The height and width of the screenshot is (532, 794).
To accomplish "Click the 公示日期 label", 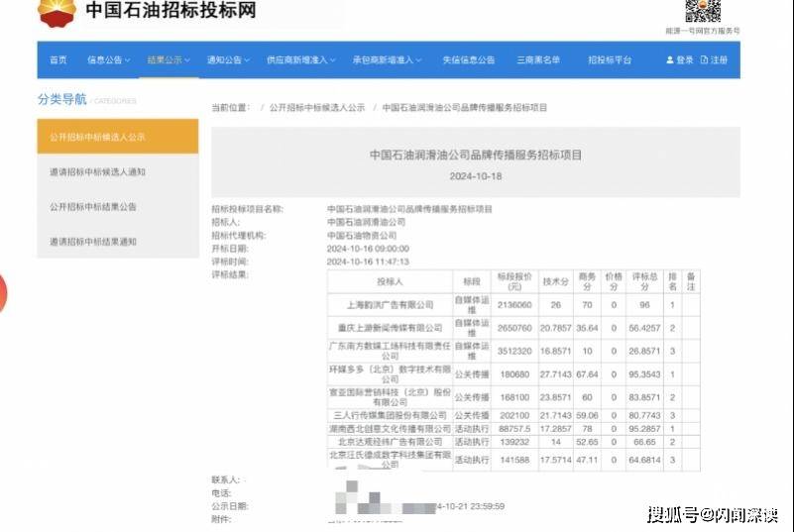I will (229, 506).
